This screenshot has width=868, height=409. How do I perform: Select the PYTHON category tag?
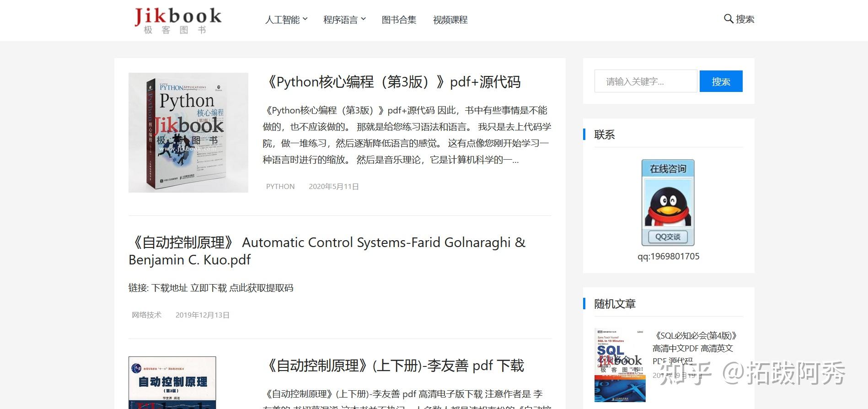click(280, 187)
